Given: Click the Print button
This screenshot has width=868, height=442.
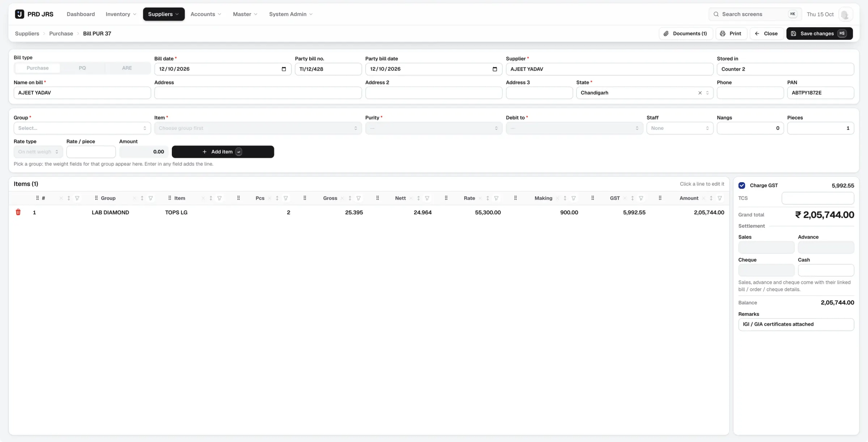Looking at the screenshot, I should (731, 34).
